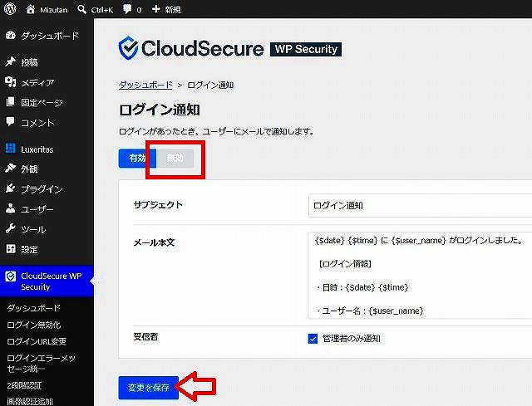Click the Mizutan site name
Screen dimensions: 532x406
(53, 10)
